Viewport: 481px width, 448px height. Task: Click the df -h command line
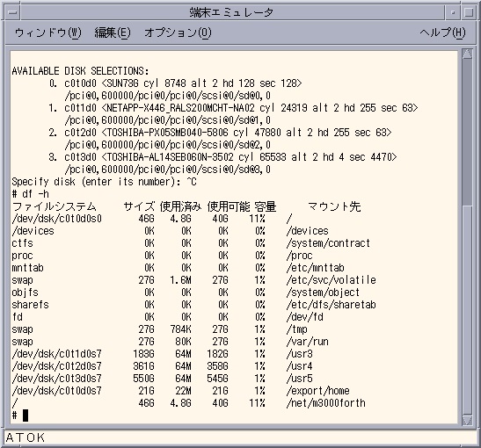[30, 194]
